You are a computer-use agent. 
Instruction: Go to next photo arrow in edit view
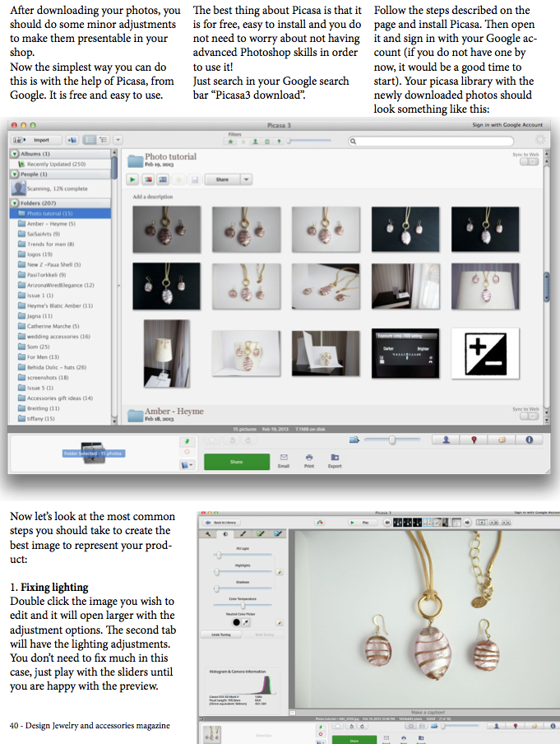click(x=467, y=523)
